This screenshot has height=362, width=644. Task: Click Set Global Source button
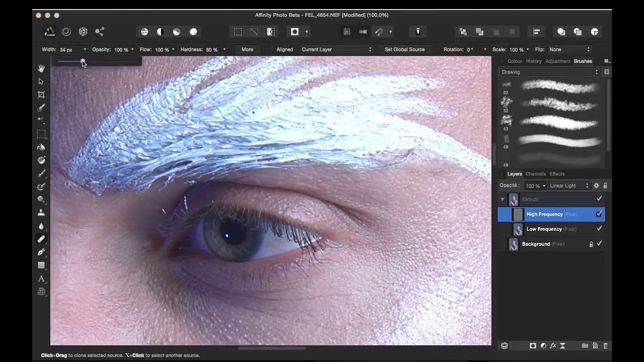(x=405, y=49)
